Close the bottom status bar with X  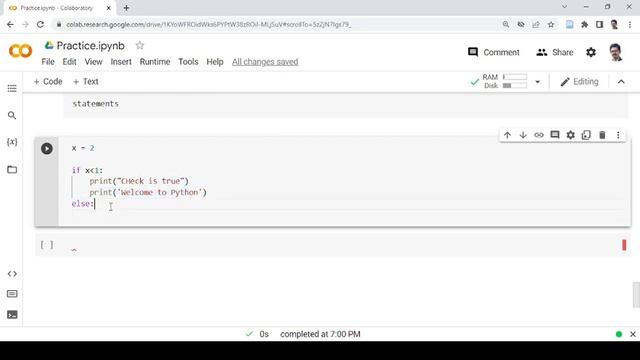(x=633, y=334)
